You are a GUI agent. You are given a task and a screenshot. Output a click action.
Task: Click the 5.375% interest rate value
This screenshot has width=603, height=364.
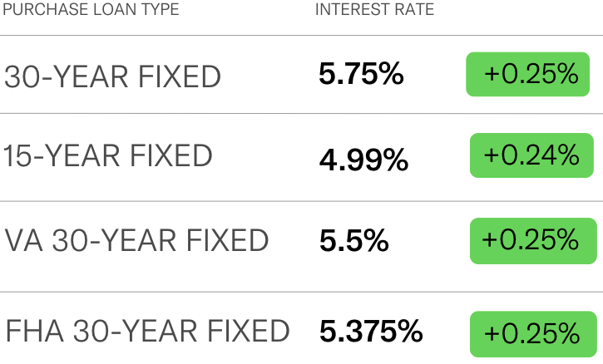coord(371,331)
